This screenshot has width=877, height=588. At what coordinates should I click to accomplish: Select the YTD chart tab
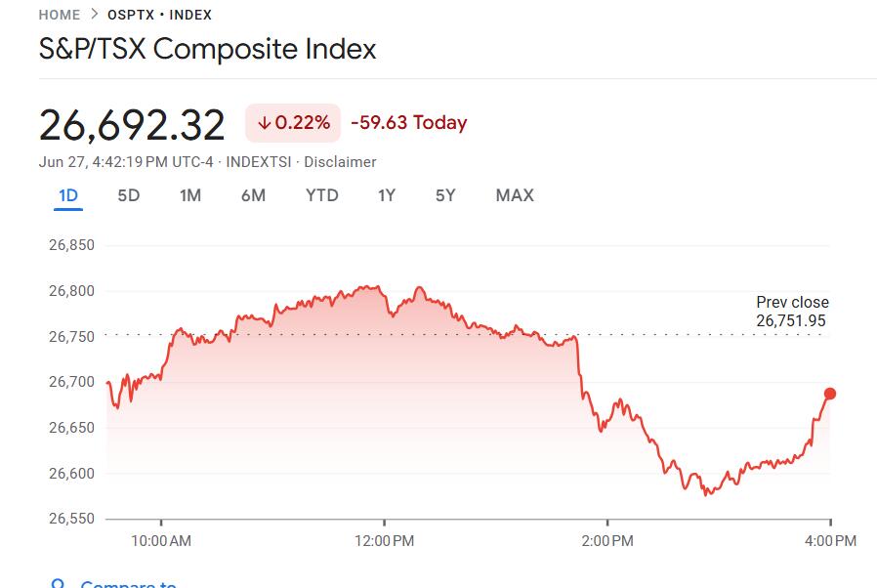322,195
